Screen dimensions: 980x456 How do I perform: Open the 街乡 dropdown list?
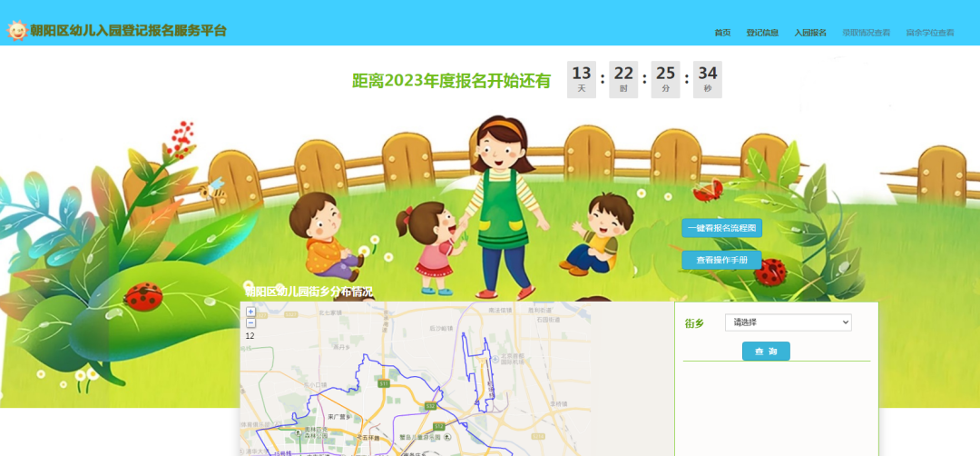(788, 322)
